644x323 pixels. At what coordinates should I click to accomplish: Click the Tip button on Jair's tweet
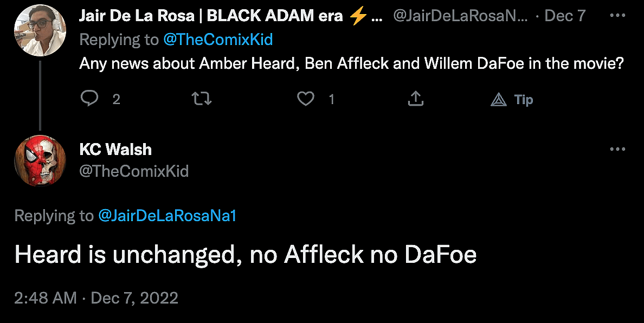512,99
